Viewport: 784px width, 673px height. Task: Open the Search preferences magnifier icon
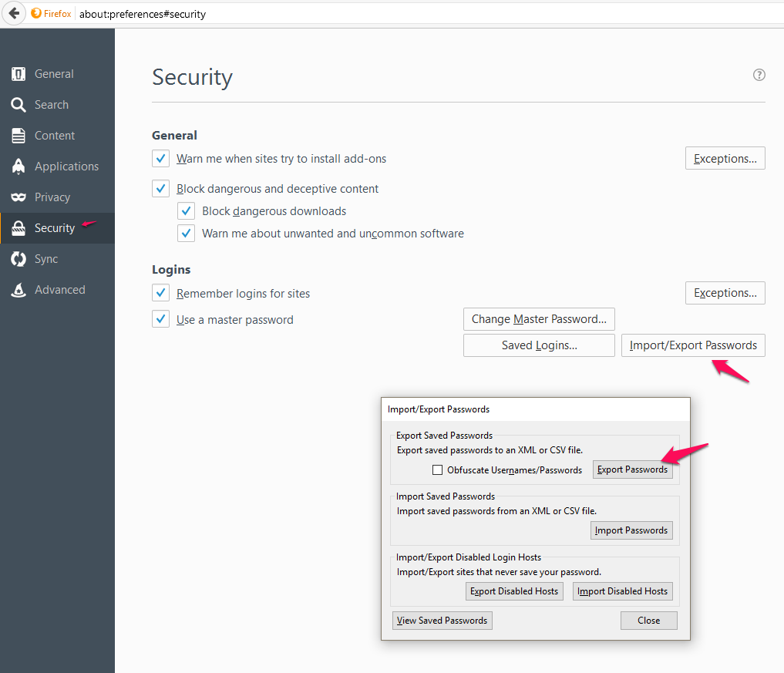tap(19, 105)
